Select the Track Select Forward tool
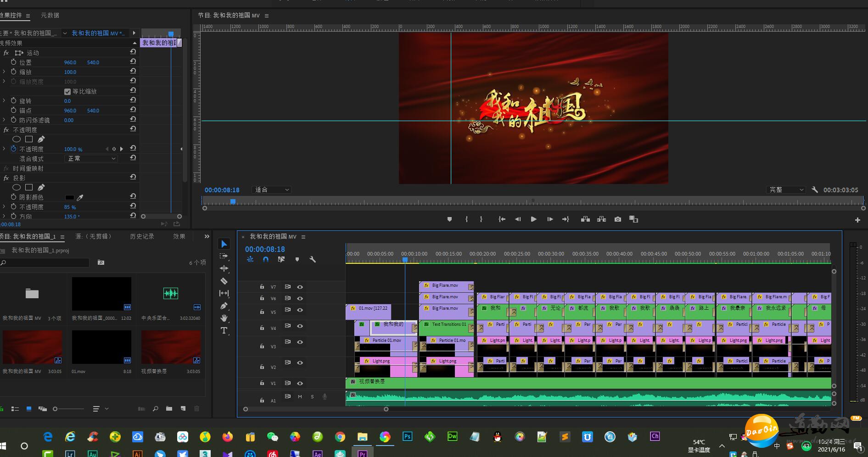Viewport: 868px width, 457px height. pyautogui.click(x=224, y=256)
